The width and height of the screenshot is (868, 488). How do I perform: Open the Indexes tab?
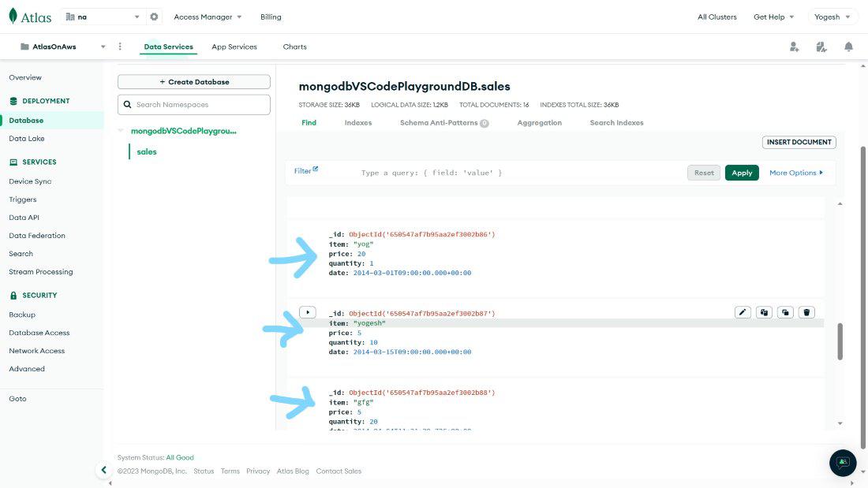click(358, 123)
